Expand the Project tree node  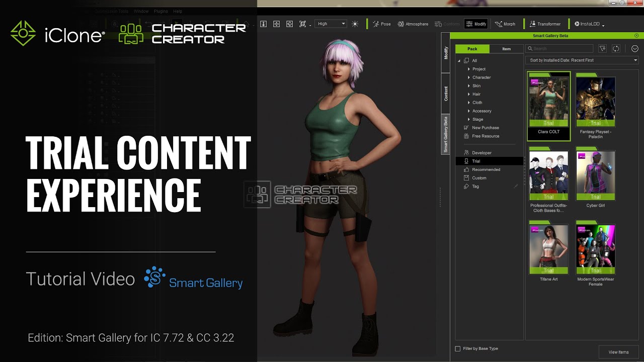(468, 69)
